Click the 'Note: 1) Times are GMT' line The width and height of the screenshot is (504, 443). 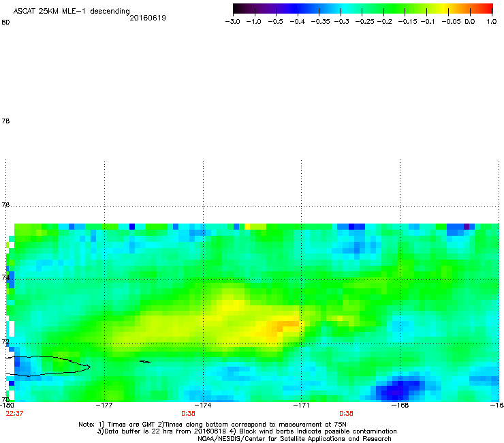212,425
